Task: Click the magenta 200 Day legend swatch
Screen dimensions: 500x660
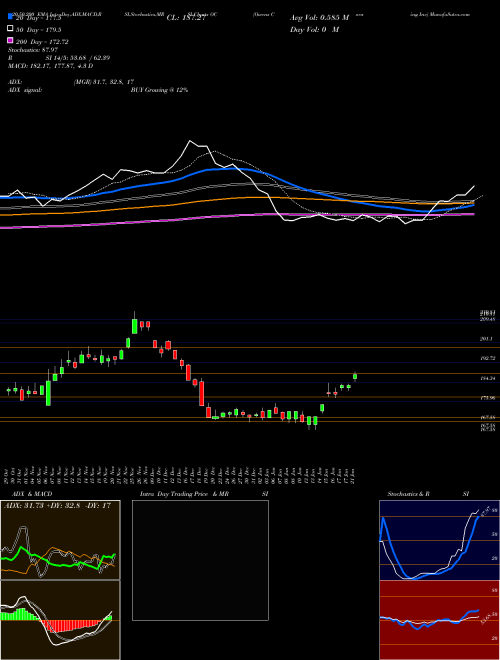Action: point(10,41)
